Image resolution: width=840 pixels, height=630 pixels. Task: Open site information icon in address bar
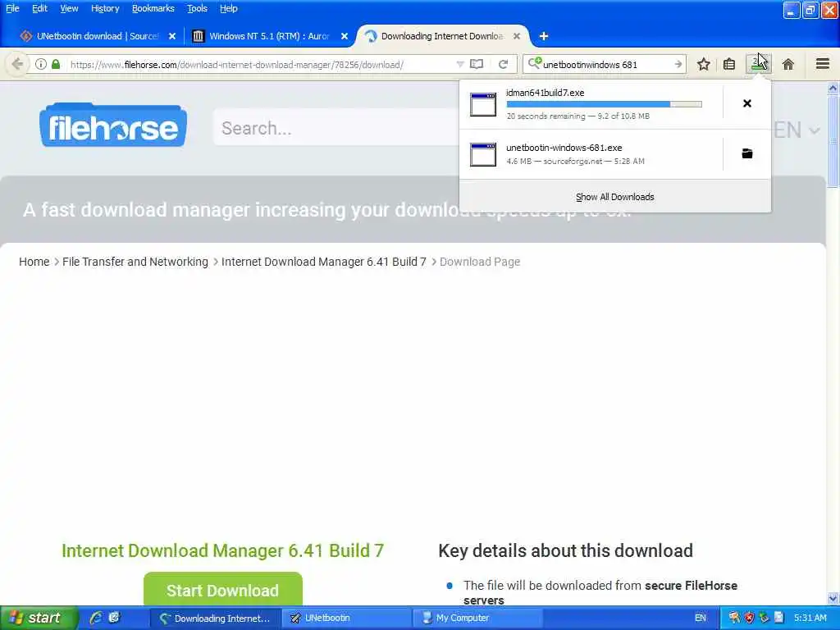(x=41, y=64)
